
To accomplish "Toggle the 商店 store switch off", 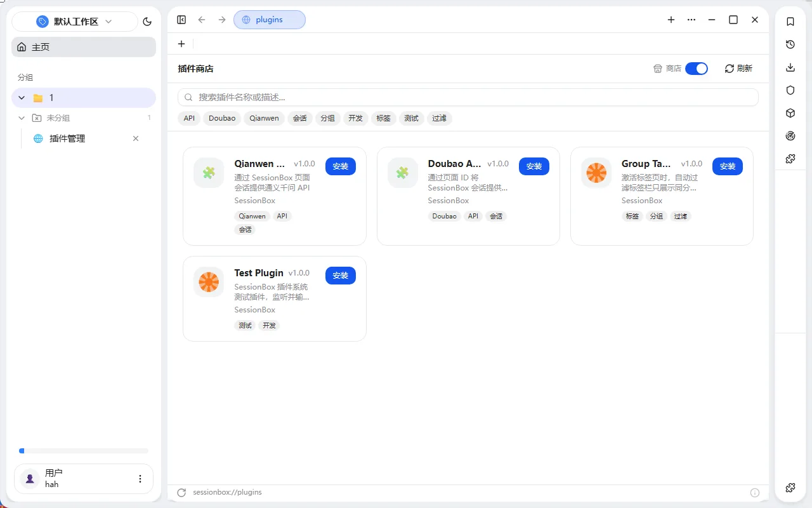I will (x=697, y=69).
